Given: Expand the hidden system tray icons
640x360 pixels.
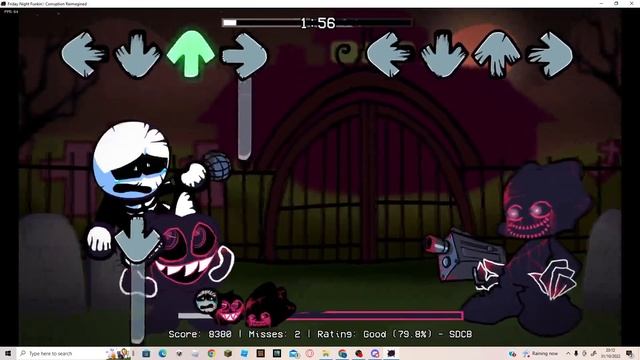Looking at the screenshot, I should tap(568, 353).
